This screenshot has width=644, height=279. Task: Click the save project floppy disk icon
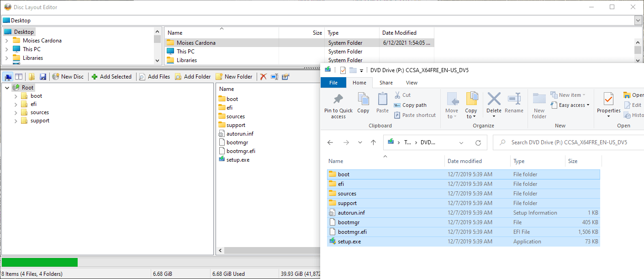[43, 77]
